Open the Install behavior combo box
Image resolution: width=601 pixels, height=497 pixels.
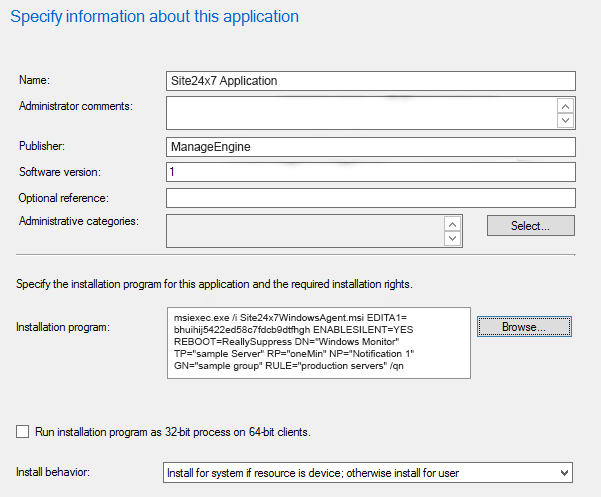pyautogui.click(x=360, y=472)
